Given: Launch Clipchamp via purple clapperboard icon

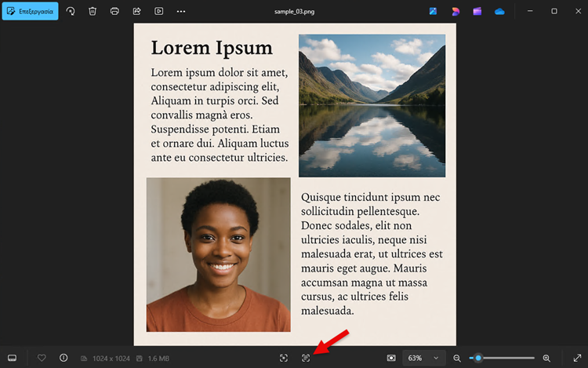Looking at the screenshot, I should [477, 12].
